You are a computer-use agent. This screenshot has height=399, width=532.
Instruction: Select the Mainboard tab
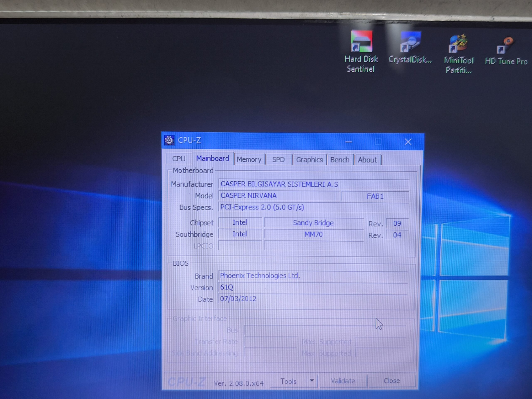pos(213,159)
